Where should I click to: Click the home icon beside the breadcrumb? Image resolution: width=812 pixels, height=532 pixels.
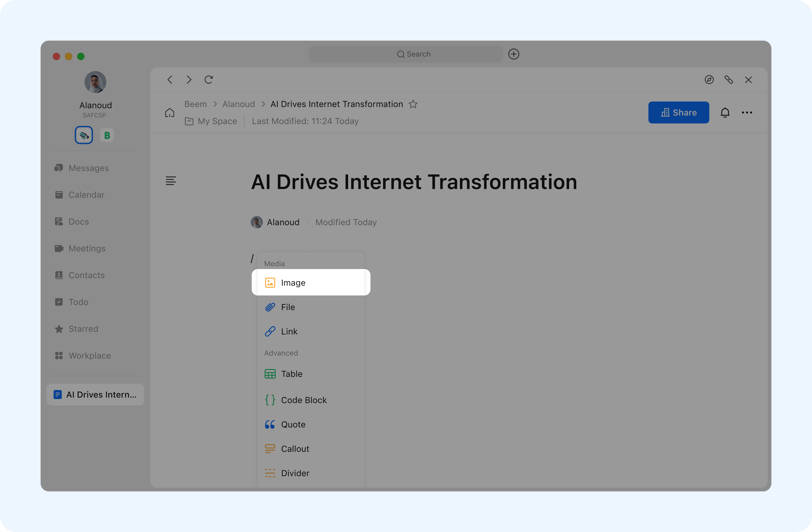pos(170,113)
